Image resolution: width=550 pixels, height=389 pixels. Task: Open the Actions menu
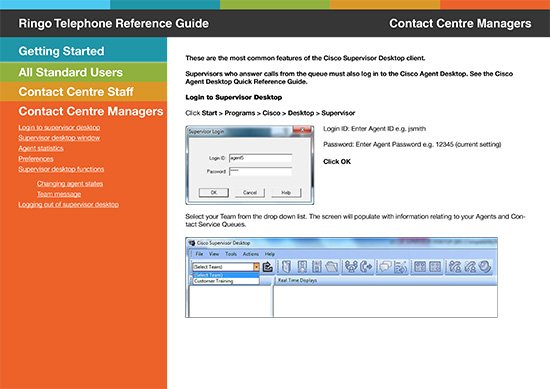tap(251, 254)
